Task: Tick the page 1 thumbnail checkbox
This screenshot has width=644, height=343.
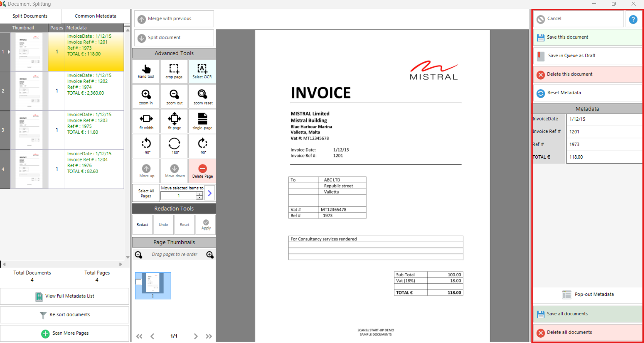Action: point(138,282)
